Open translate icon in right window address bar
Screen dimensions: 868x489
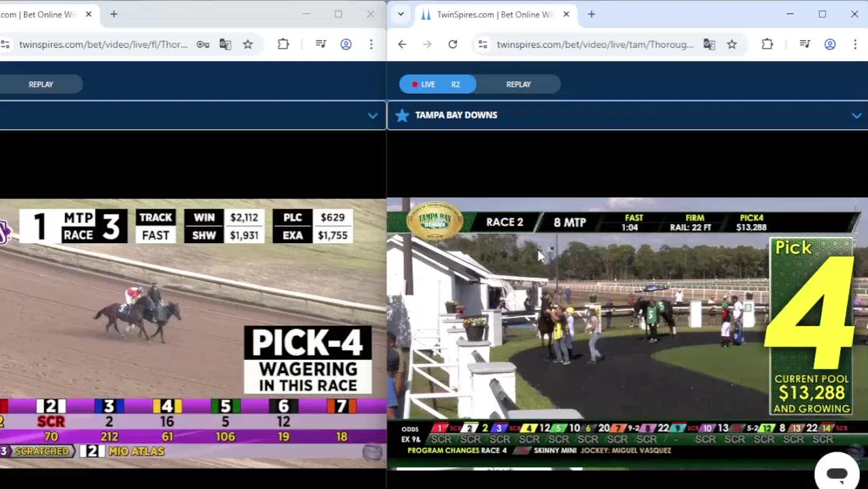coord(709,44)
